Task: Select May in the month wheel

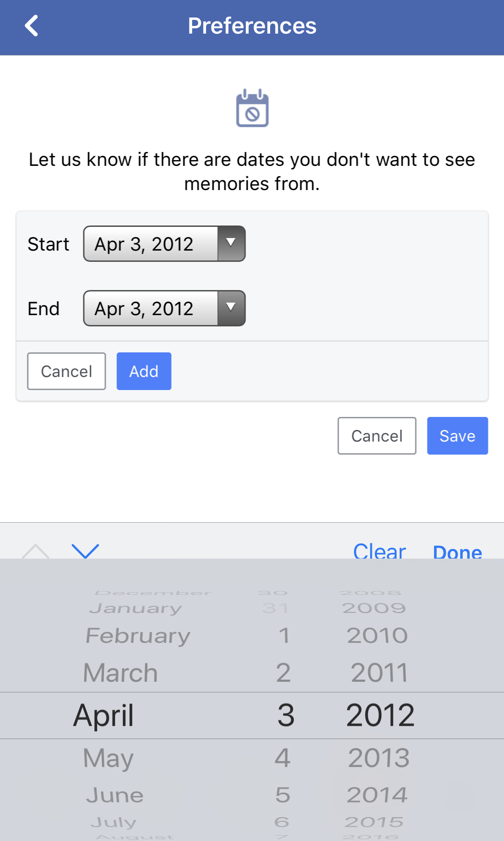Action: pyautogui.click(x=108, y=758)
